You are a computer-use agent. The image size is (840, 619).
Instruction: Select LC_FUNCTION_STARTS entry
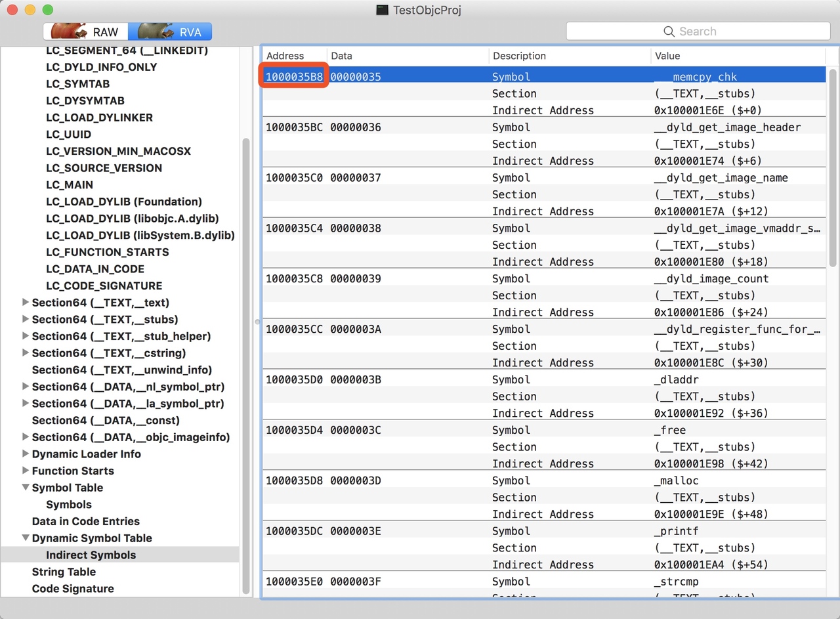(108, 252)
